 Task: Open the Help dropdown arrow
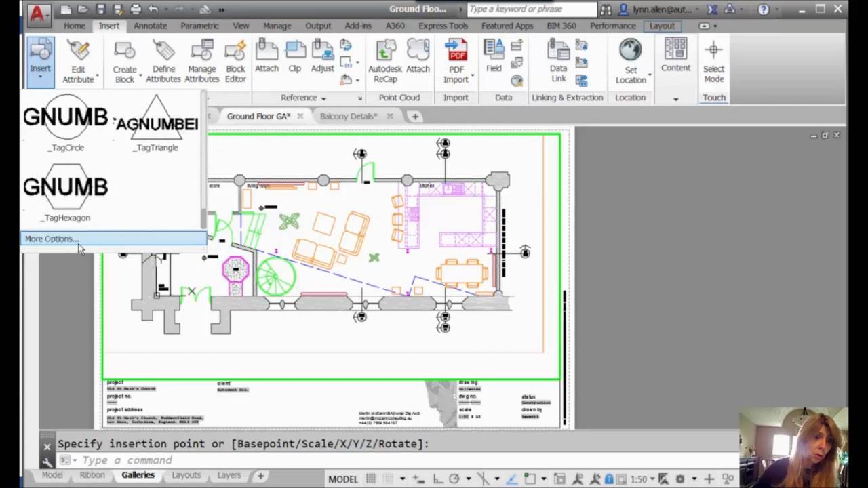pos(777,9)
